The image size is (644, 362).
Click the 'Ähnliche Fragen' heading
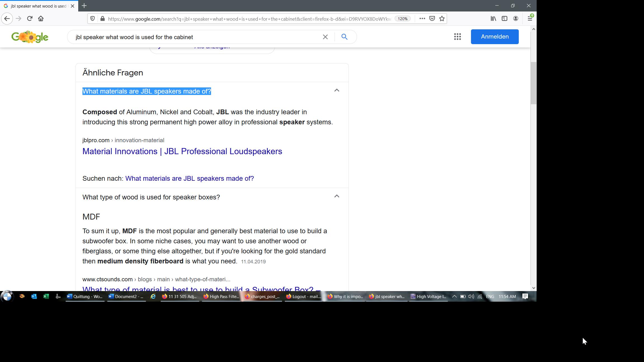113,73
